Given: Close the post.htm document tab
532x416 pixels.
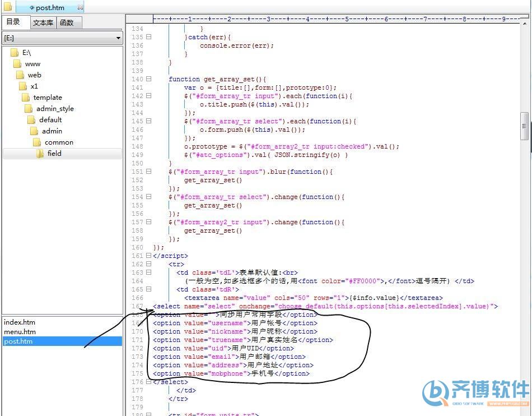Looking at the screenshot, I should click(x=80, y=7).
